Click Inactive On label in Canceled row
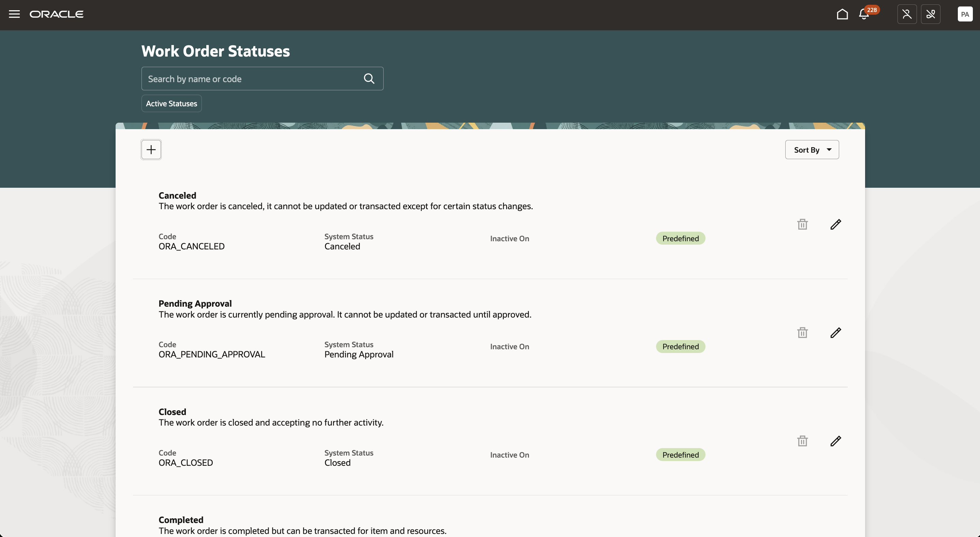This screenshot has width=980, height=537. tap(509, 238)
